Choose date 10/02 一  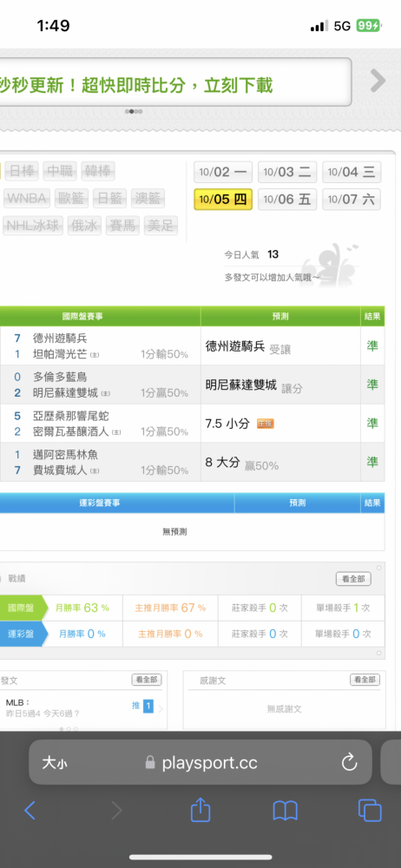point(223,172)
